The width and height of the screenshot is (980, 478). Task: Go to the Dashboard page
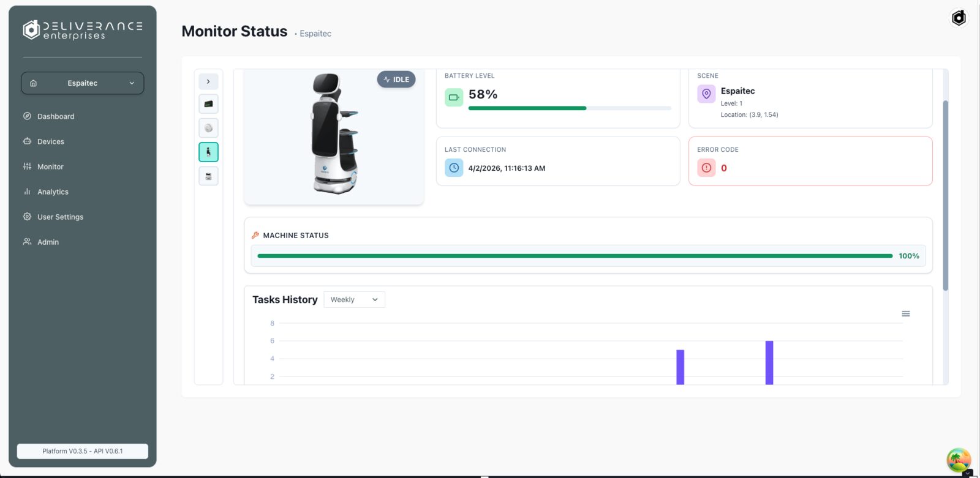click(56, 116)
